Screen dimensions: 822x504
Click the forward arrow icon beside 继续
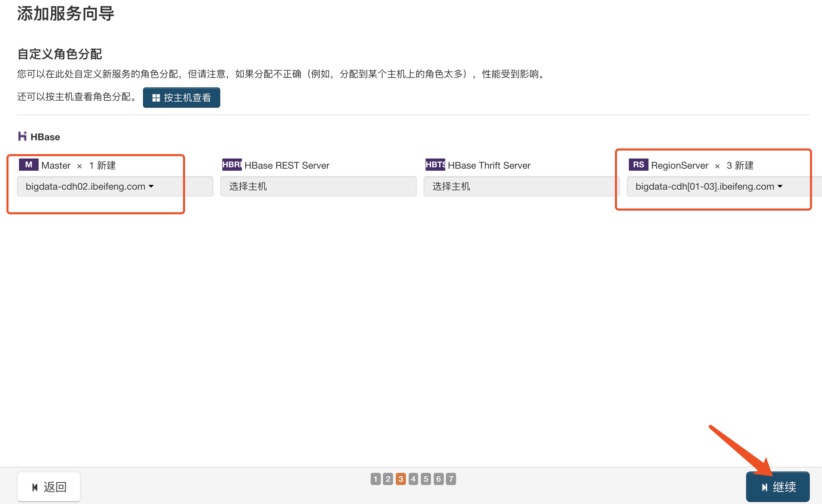tap(764, 487)
